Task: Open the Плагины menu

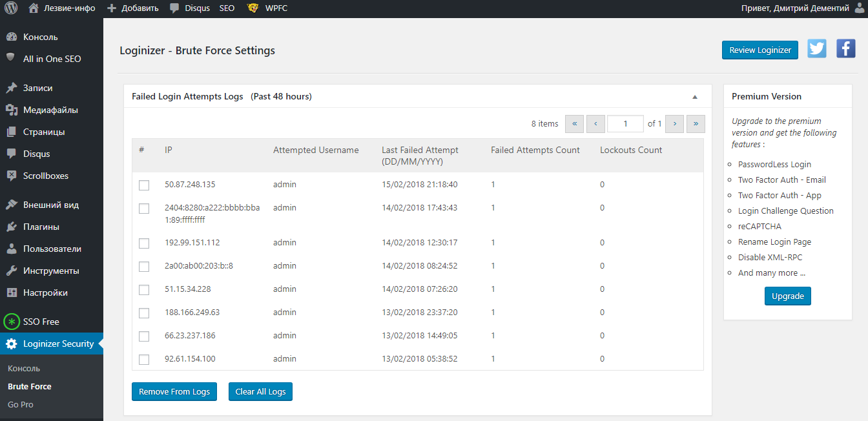Action: 41,227
